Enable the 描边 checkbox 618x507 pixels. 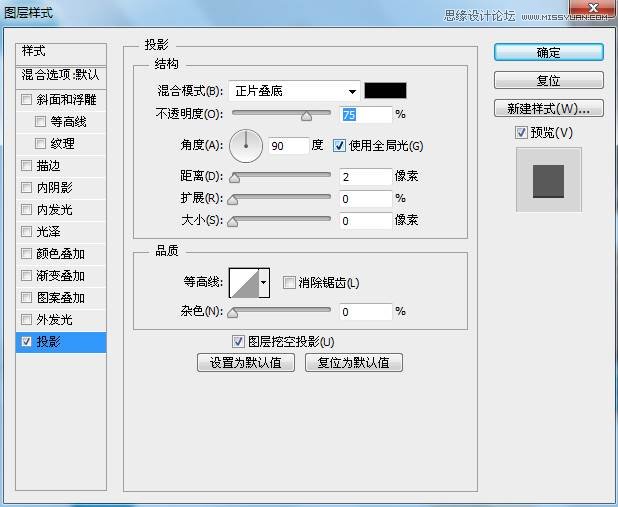click(x=26, y=165)
